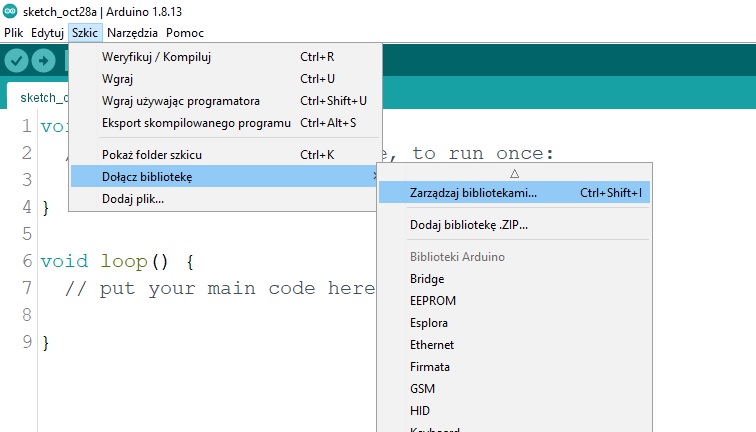Image resolution: width=756 pixels, height=432 pixels.
Task: Choose Dodaj bibliotekę .ZIP... option
Action: pyautogui.click(x=469, y=225)
